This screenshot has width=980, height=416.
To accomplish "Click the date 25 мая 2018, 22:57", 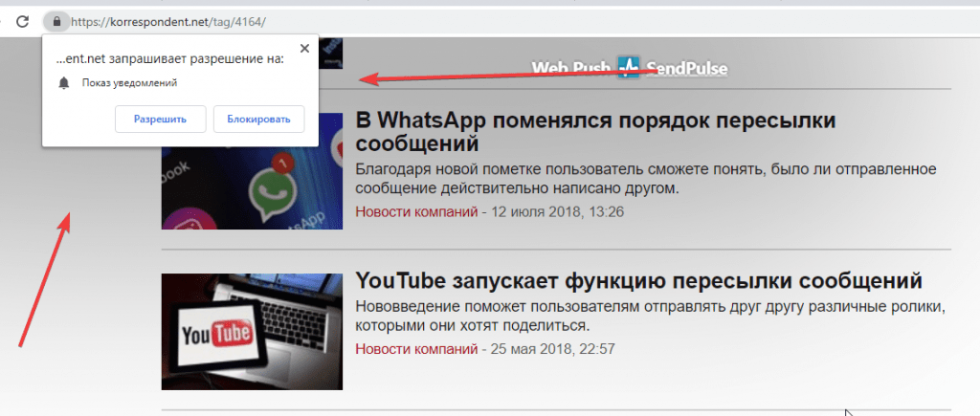I will point(553,348).
